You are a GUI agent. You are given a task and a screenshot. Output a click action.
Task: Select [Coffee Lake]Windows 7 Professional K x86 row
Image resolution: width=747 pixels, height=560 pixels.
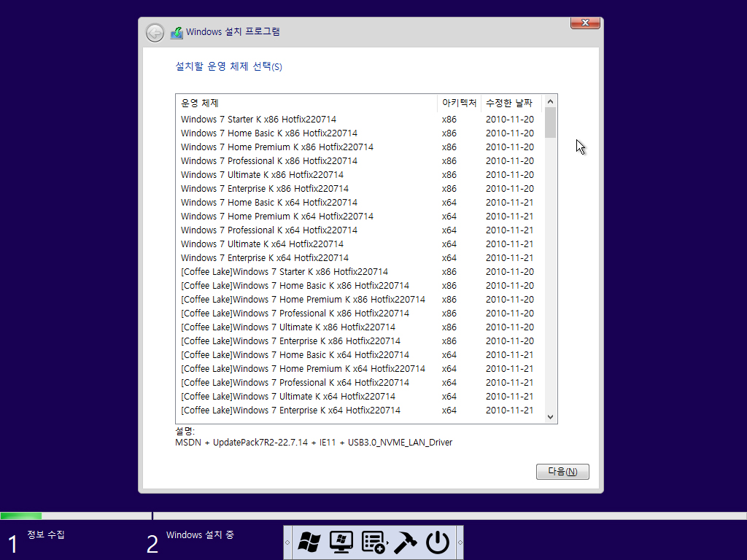click(x=360, y=313)
